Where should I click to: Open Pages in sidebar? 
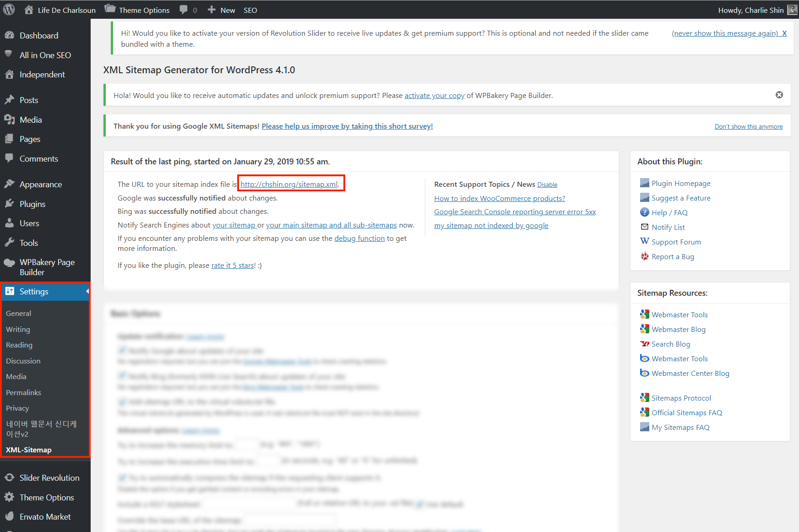pyautogui.click(x=30, y=139)
